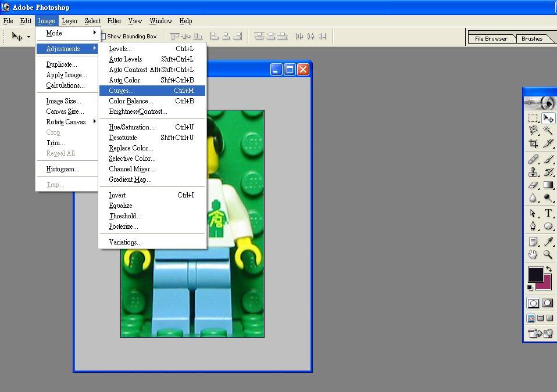
Task: Click Move tool icon in options bar
Action: point(17,36)
